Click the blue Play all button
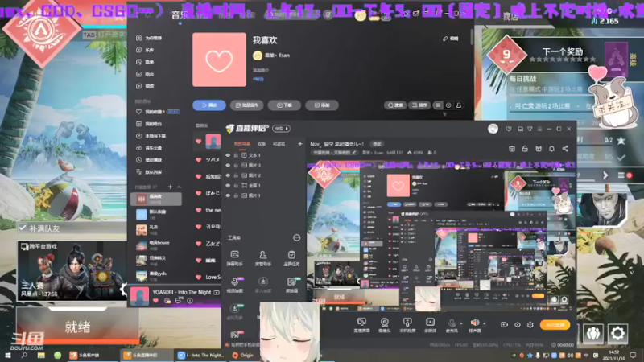This screenshot has height=362, width=644. (209, 105)
